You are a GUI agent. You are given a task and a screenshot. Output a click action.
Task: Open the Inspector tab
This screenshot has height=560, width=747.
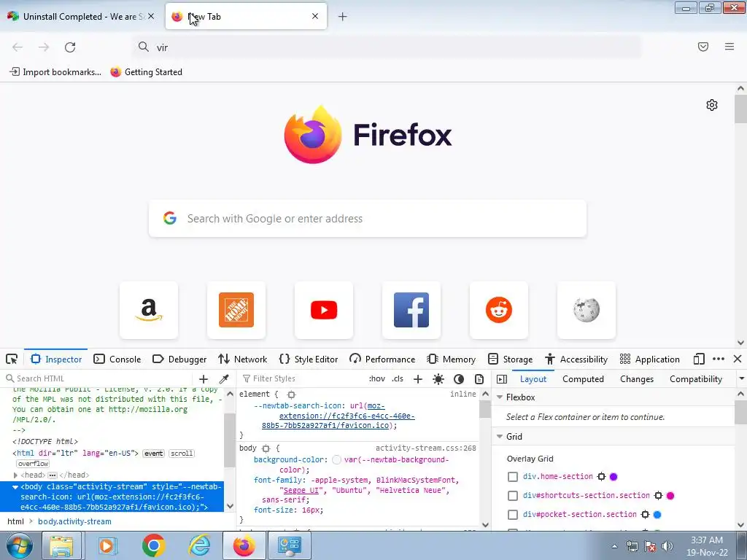point(56,359)
